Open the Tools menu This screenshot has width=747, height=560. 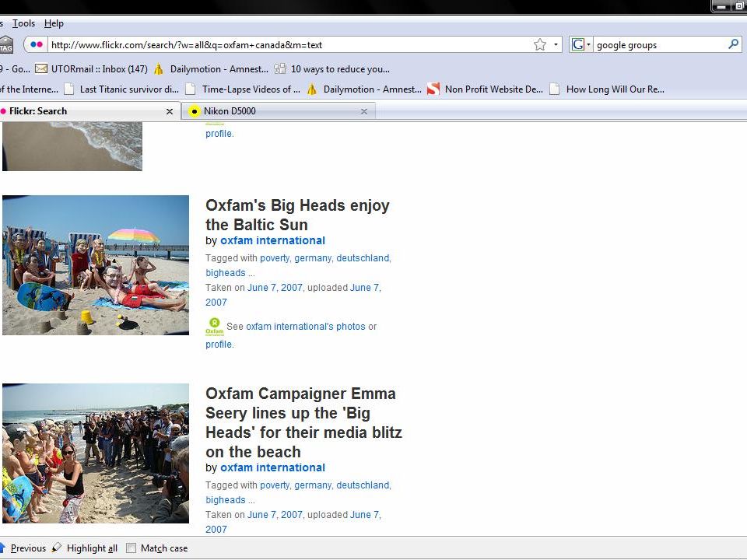pos(23,23)
